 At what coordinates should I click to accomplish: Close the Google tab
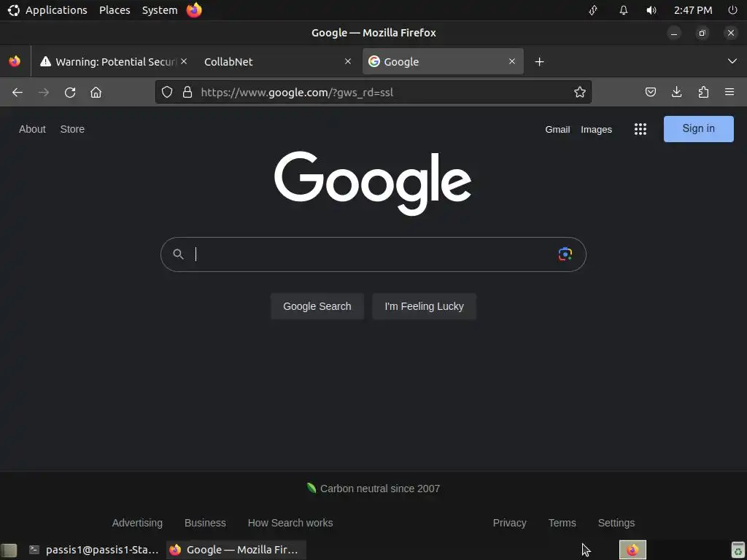pyautogui.click(x=512, y=61)
